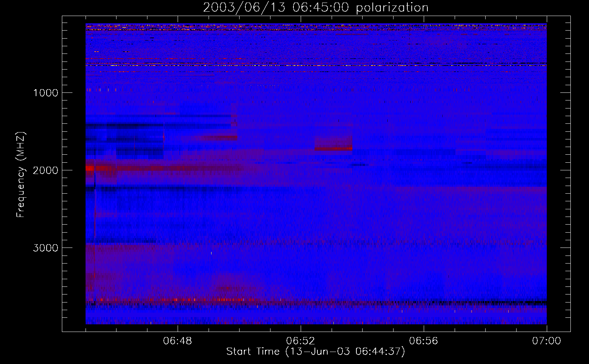Image resolution: width=589 pixels, height=364 pixels.
Task: Click the 3000 frequency tick label
Action: [x=46, y=248]
